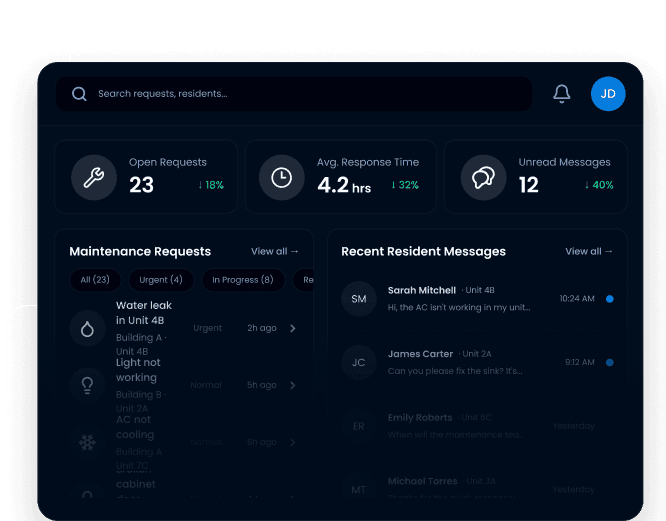666x521 pixels.
Task: Expand the AC not cooling request chevron
Action: 293,442
